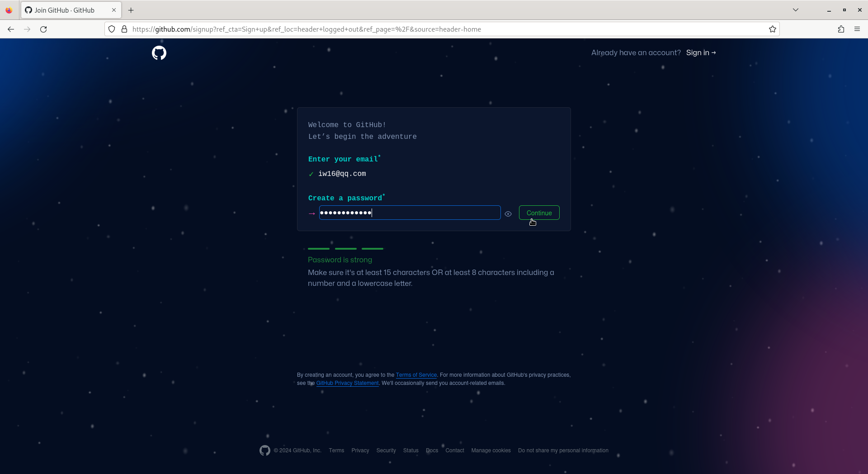Click the GitHub Octocat logo in header
Image resolution: width=868 pixels, height=474 pixels.
[x=159, y=53]
